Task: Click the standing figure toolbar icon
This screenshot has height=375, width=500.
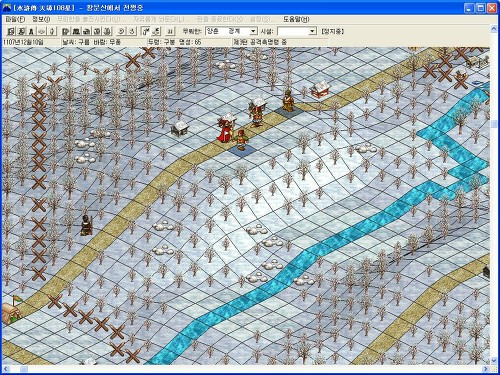Action: (x=31, y=31)
